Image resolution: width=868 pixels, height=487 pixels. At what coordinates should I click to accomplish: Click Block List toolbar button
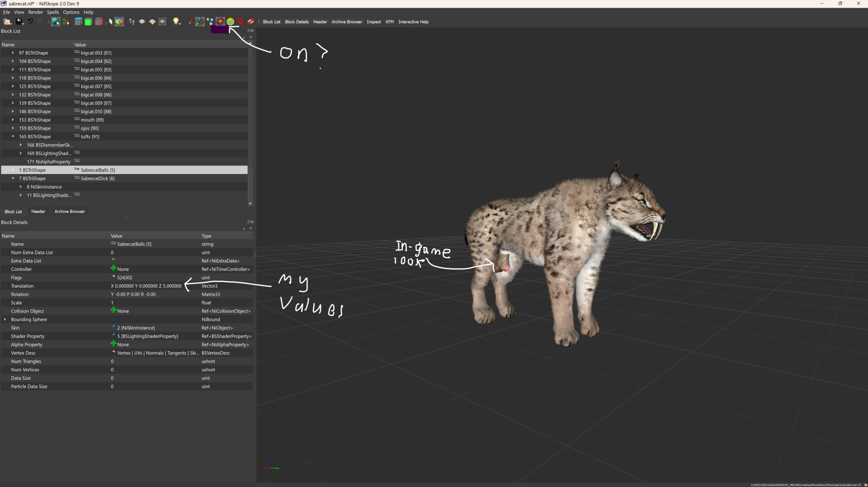coord(272,22)
